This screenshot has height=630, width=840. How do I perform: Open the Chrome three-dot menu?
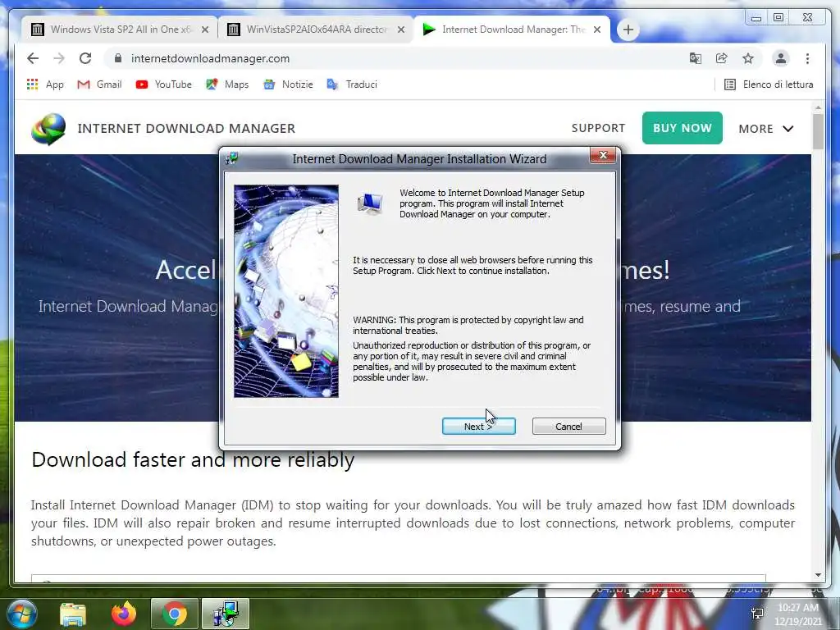click(807, 58)
